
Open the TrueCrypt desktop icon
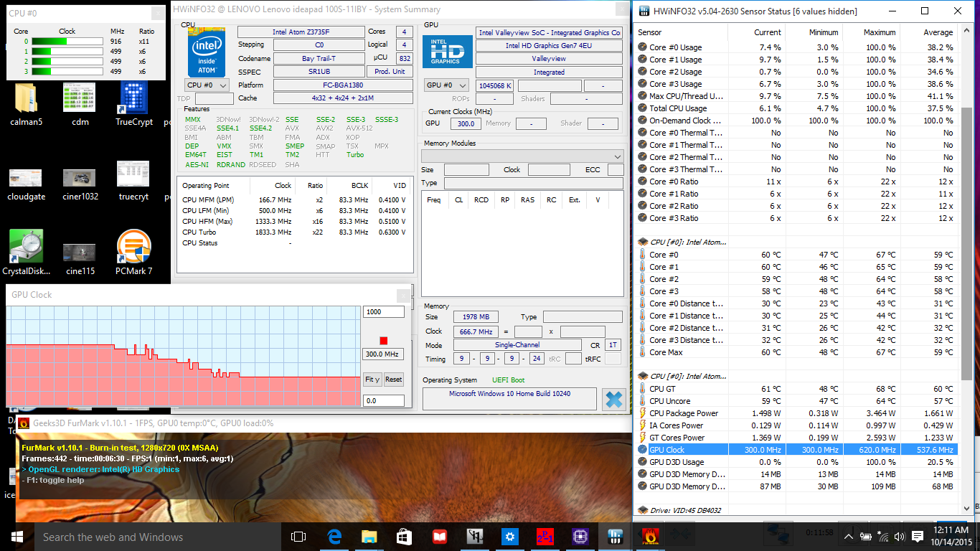click(133, 98)
